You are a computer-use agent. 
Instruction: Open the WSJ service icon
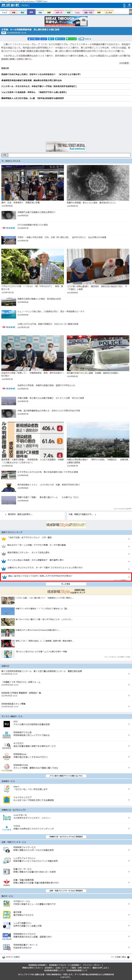6,724
